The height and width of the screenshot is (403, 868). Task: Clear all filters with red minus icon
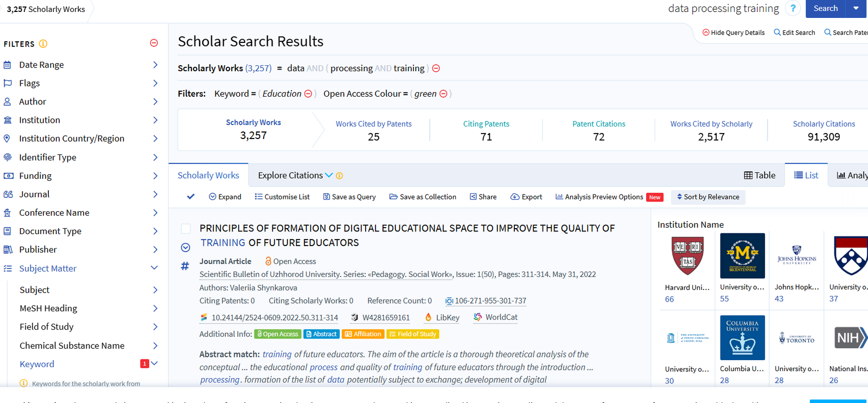pos(154,43)
